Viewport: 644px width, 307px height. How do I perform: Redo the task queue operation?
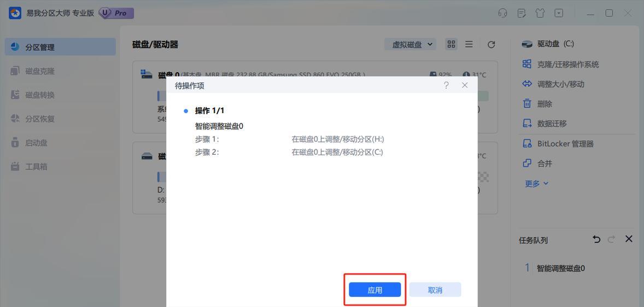[x=611, y=239]
